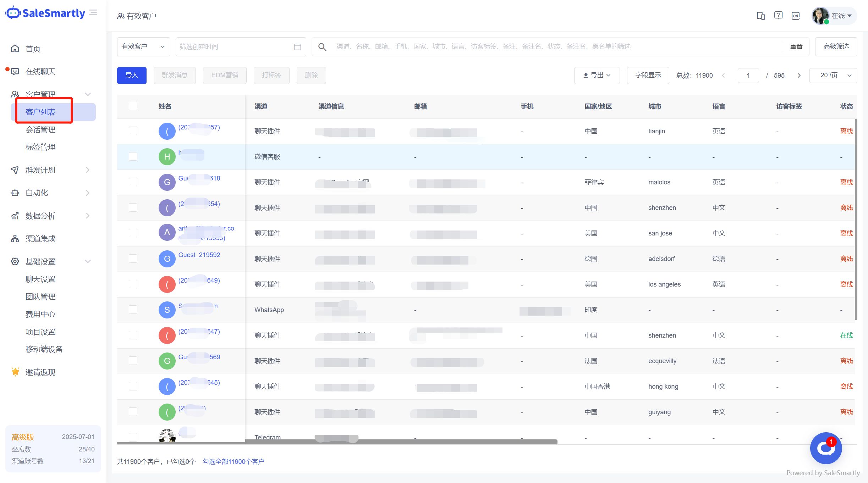The height and width of the screenshot is (483, 868).
Task: Open the 有效客户 filter dropdown
Action: pyautogui.click(x=143, y=47)
